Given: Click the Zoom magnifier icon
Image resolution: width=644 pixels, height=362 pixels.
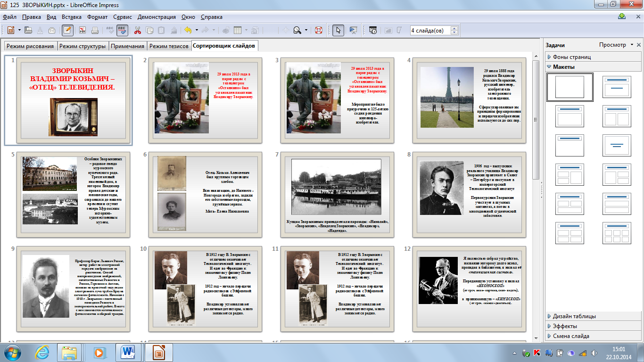Looking at the screenshot, I should 297,30.
